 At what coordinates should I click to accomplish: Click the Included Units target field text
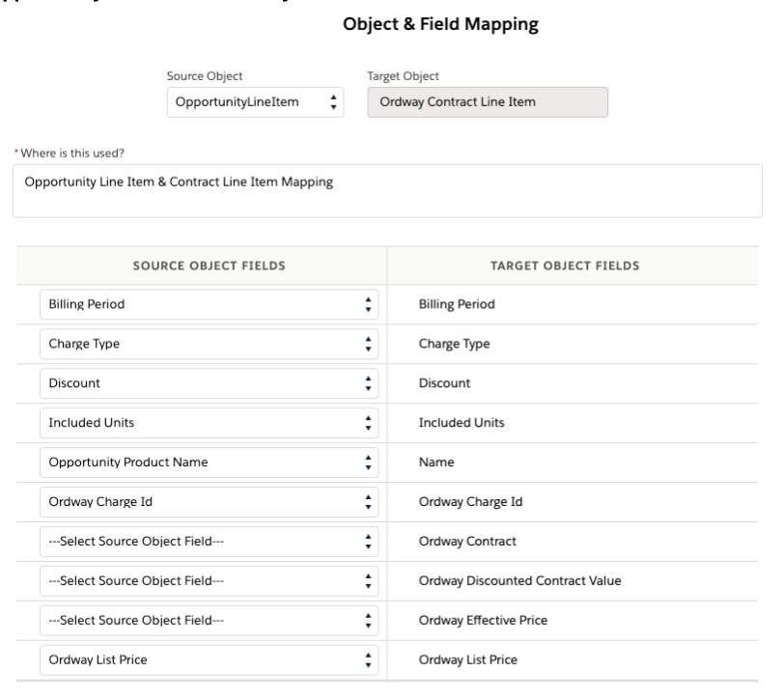[x=461, y=423]
